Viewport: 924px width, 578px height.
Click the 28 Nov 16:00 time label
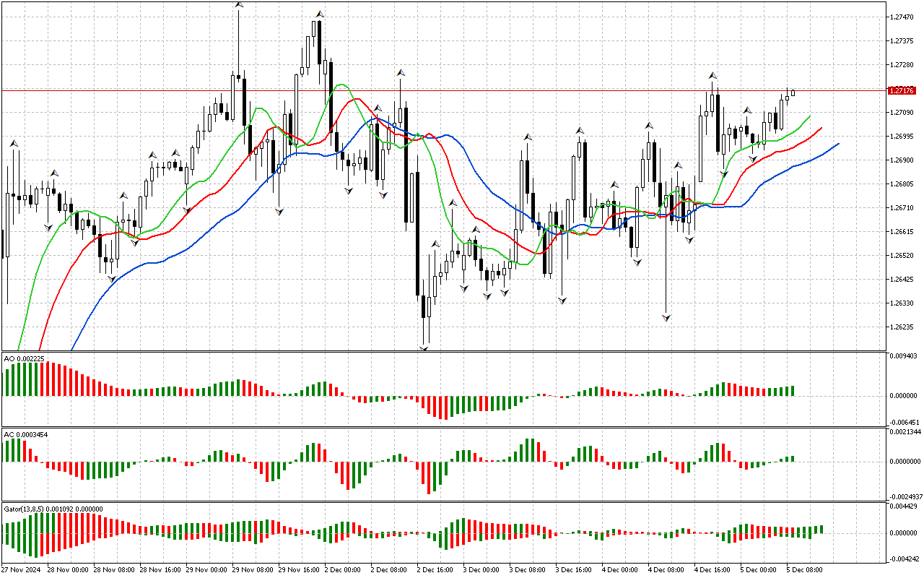point(160,570)
